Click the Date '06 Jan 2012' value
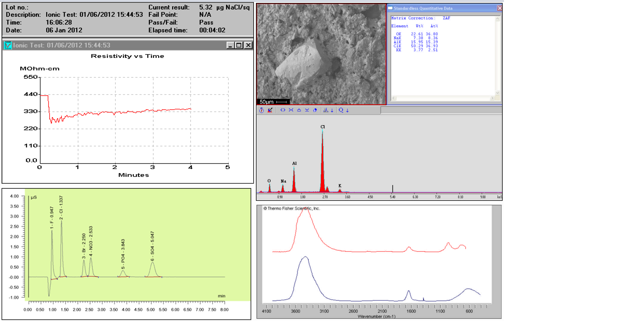This screenshot has width=644, height=321. point(64,30)
